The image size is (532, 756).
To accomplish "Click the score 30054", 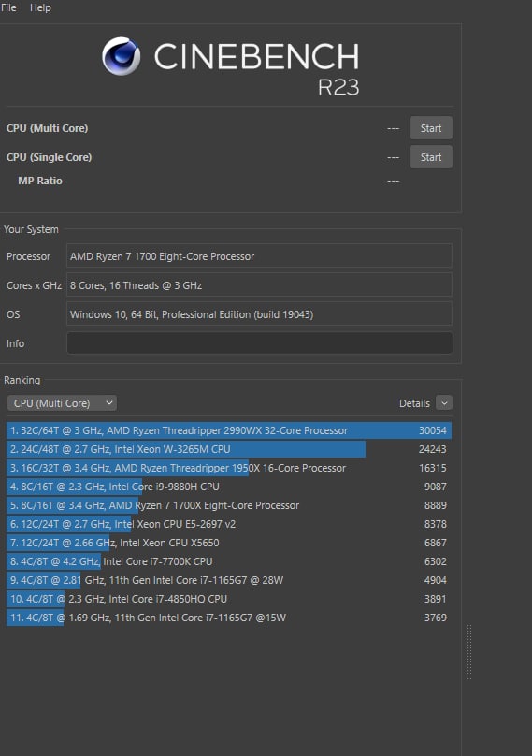I will coord(432,430).
